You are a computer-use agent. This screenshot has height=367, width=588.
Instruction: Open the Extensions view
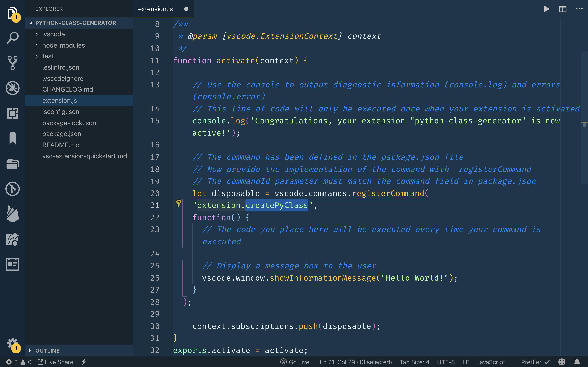(x=12, y=113)
